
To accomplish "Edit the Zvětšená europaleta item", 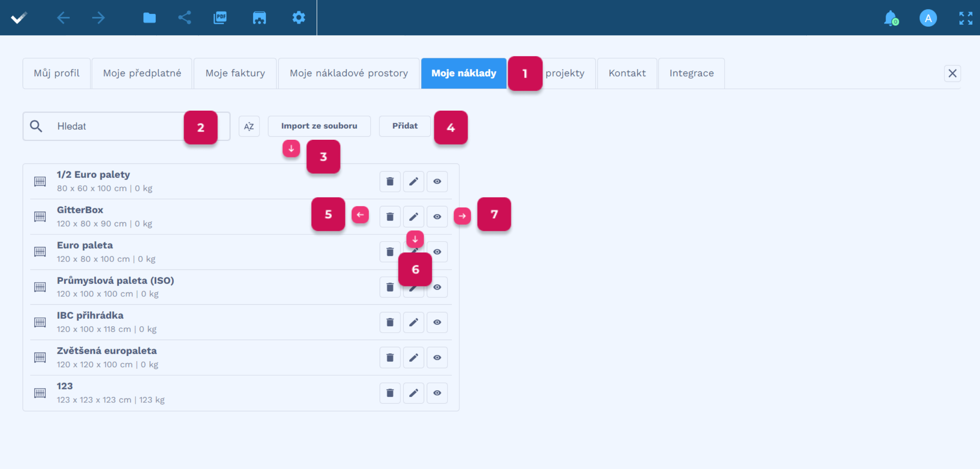I will pyautogui.click(x=413, y=358).
